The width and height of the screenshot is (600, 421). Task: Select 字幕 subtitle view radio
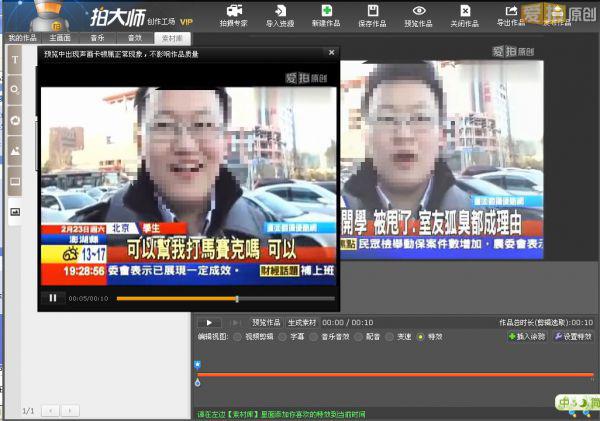click(x=282, y=337)
